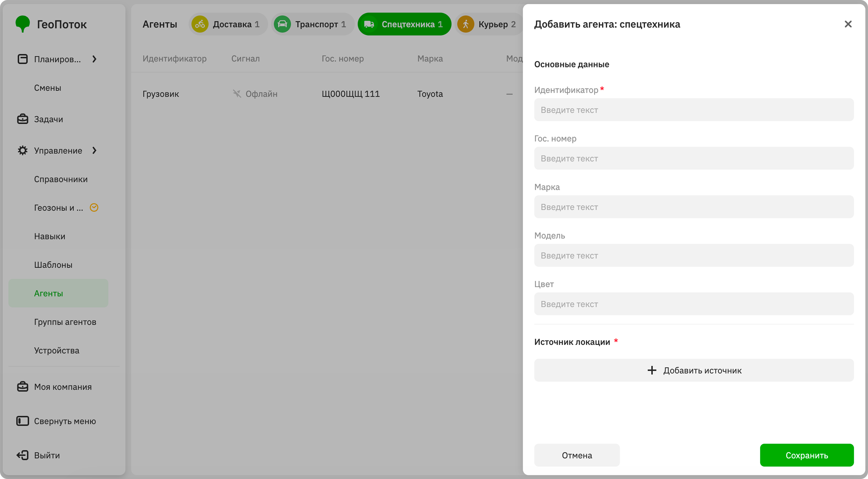Click the Добавить источник button
The width and height of the screenshot is (868, 479).
tap(694, 370)
